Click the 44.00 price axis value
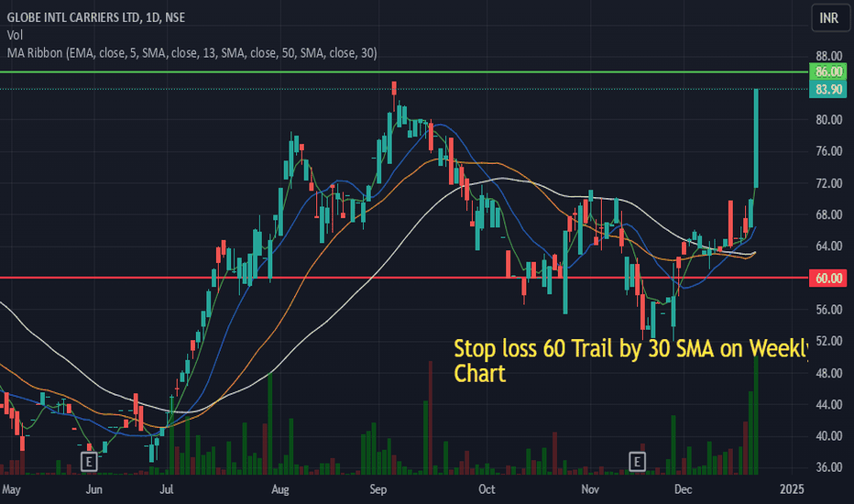Viewport: 854px width, 504px height. coord(829,404)
